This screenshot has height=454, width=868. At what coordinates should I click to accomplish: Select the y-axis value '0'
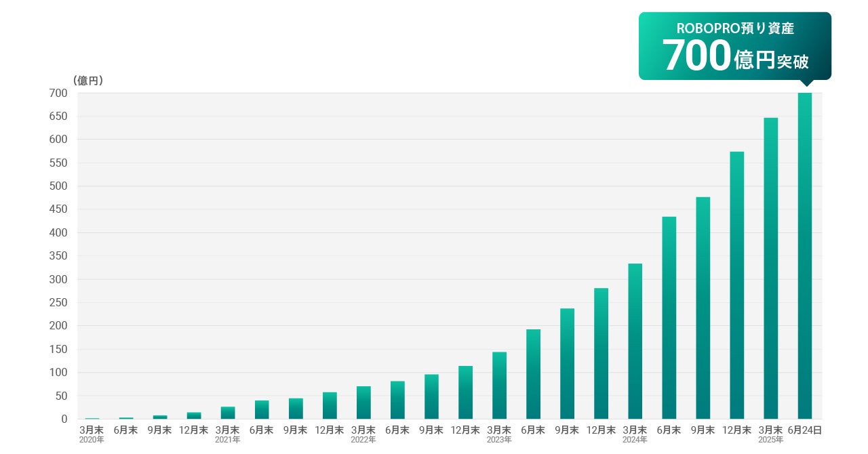(65, 419)
